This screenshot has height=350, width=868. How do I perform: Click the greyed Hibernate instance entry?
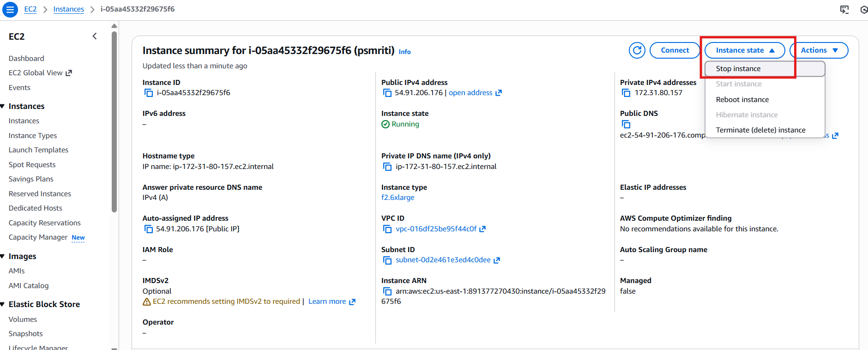[x=765, y=115]
